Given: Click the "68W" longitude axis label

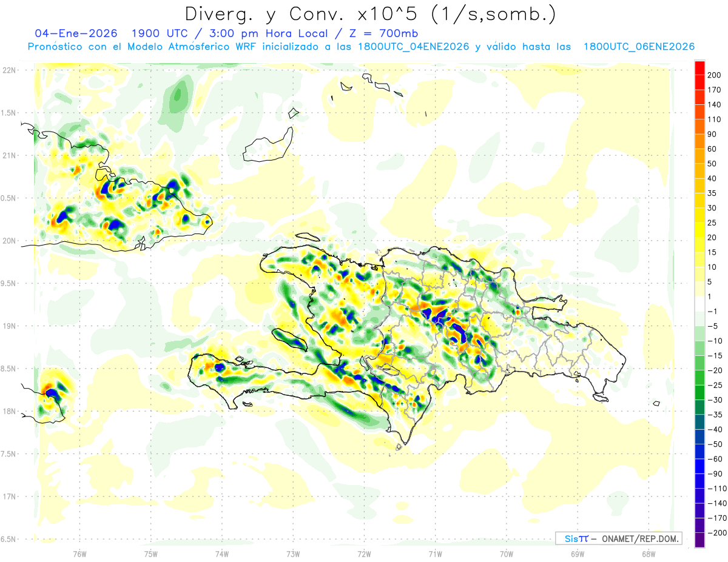Looking at the screenshot, I should pos(648,554).
